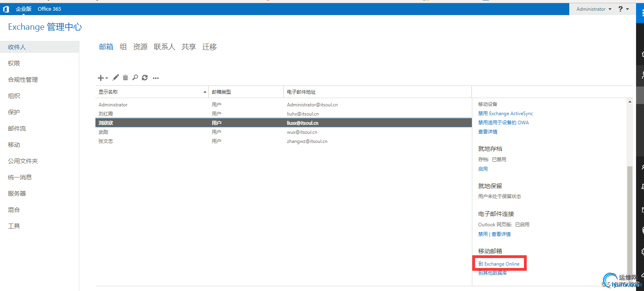This screenshot has height=291, width=644.
Task: Select the 联系人 tab
Action: pyautogui.click(x=165, y=47)
